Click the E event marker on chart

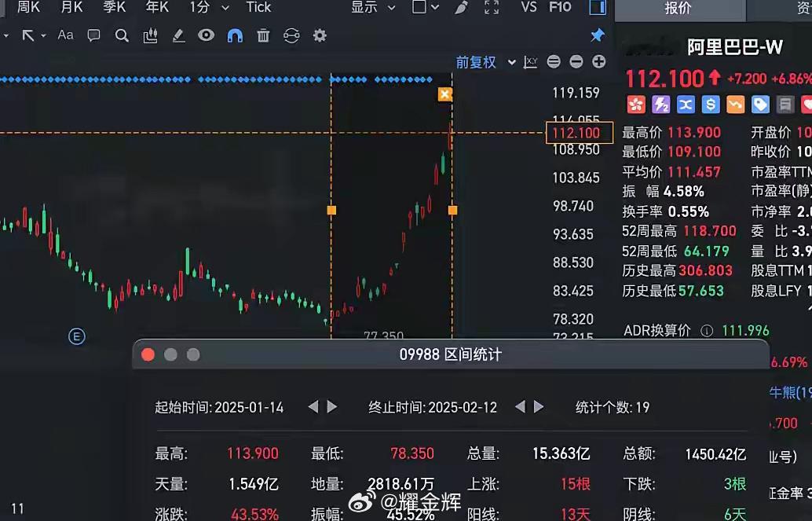click(77, 336)
